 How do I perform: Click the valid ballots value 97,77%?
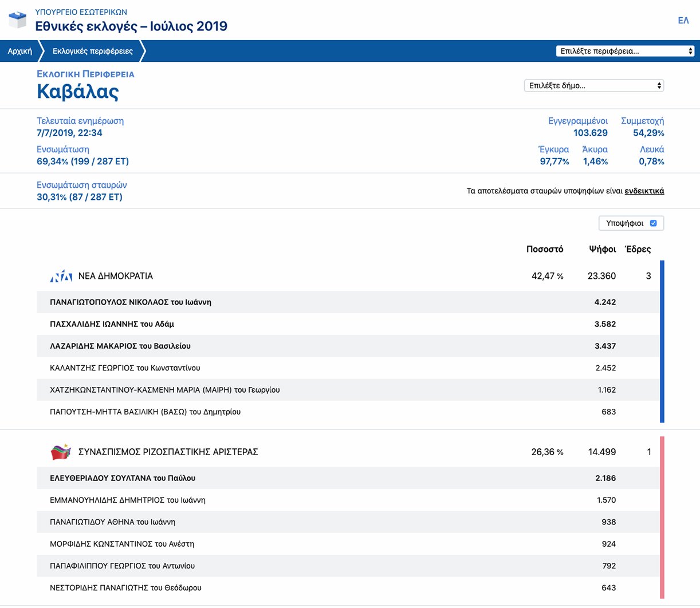(x=555, y=161)
